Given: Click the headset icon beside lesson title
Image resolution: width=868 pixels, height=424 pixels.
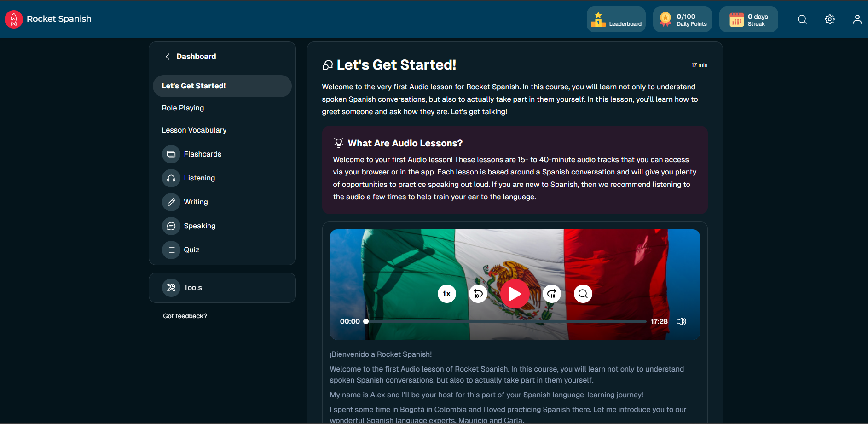Looking at the screenshot, I should tap(328, 65).
